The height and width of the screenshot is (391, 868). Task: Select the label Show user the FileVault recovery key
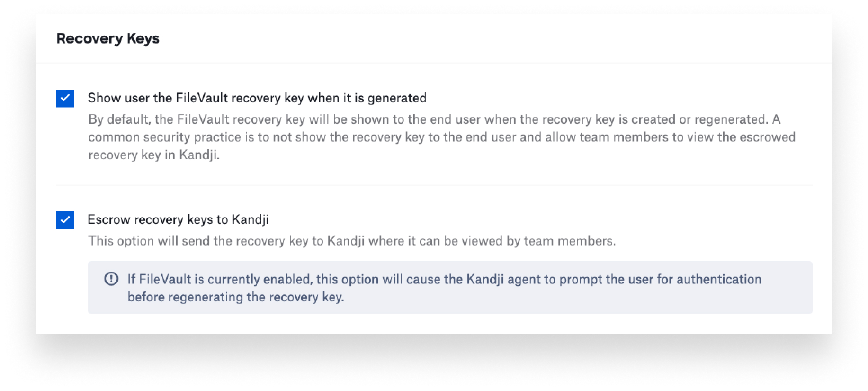tap(257, 98)
